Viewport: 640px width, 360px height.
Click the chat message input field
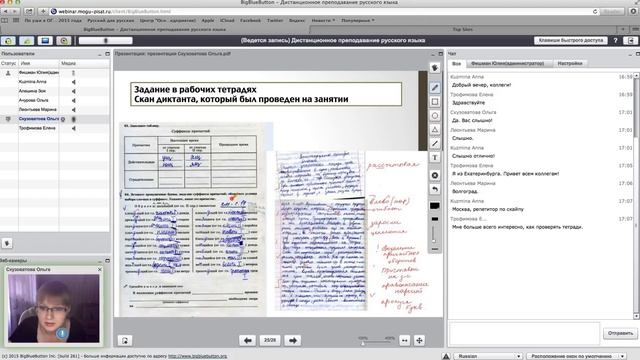[x=524, y=333]
